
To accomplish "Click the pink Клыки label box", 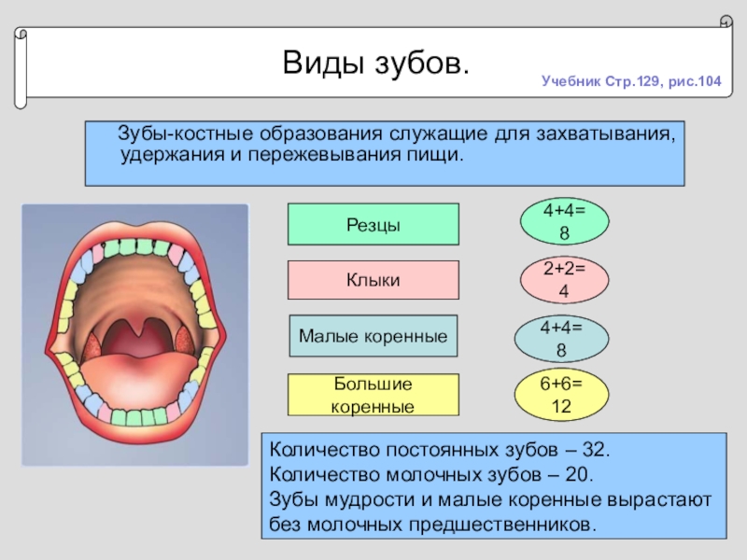I will coord(373,280).
